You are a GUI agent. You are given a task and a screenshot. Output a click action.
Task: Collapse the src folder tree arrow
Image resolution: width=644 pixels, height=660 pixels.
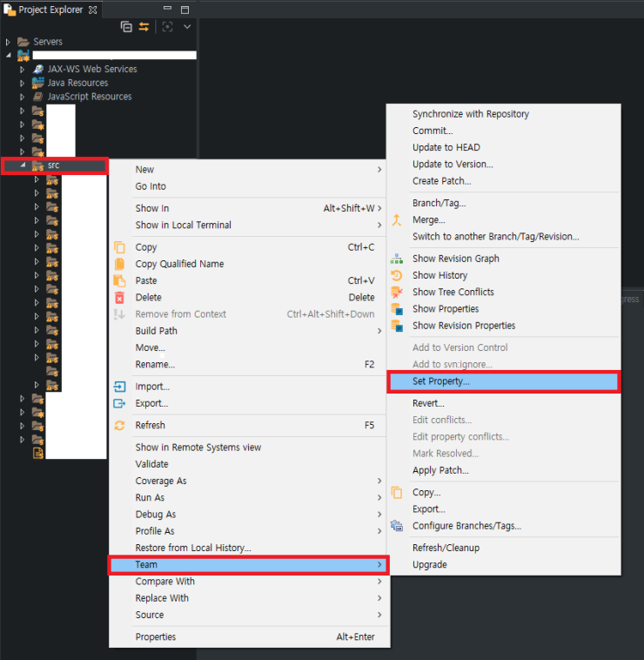[x=23, y=165]
